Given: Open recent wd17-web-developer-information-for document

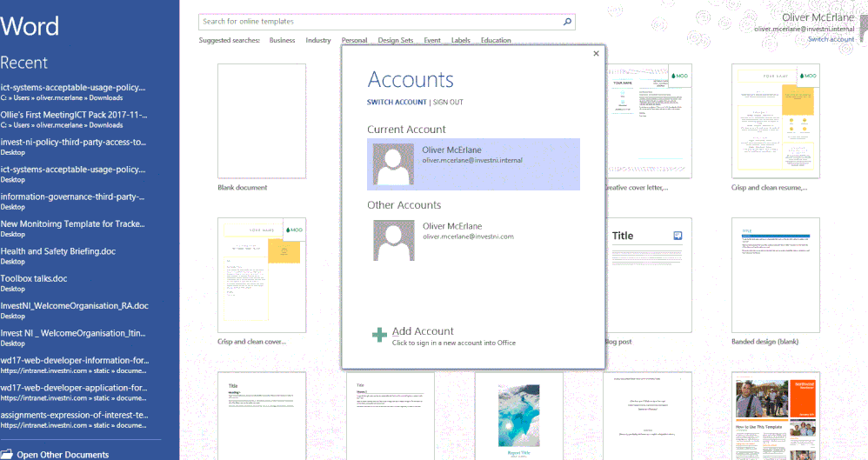Looking at the screenshot, I should [74, 365].
